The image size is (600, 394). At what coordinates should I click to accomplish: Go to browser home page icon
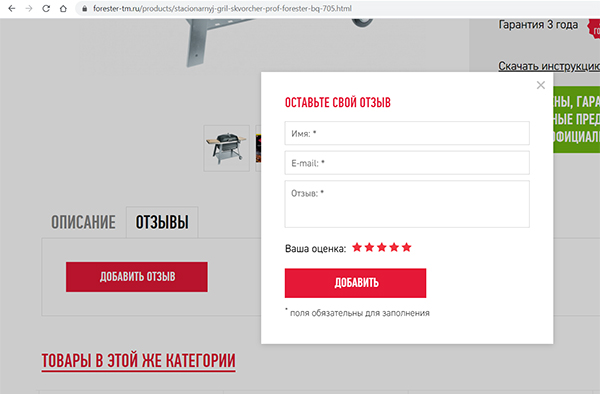point(63,8)
